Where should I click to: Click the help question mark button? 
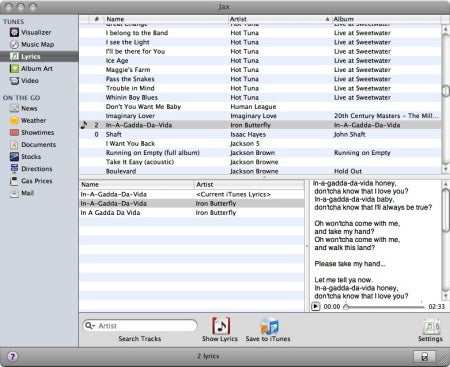click(12, 357)
